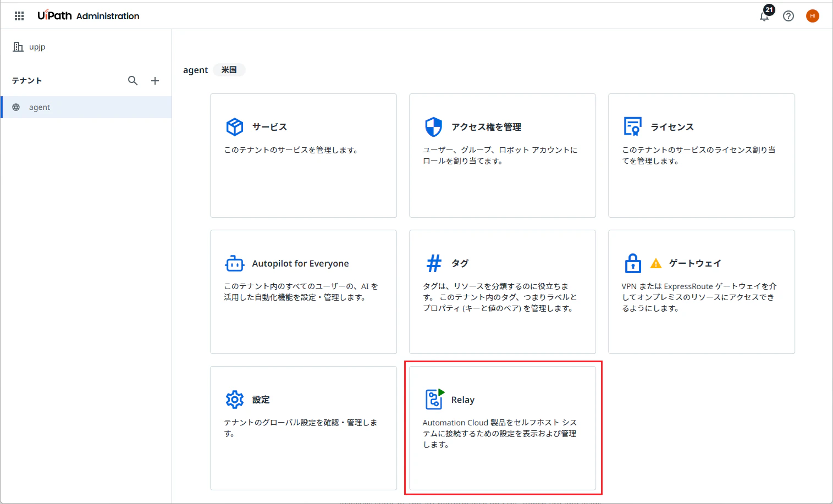Click the UiPath logo
Image resolution: width=833 pixels, height=504 pixels.
pyautogui.click(x=54, y=15)
